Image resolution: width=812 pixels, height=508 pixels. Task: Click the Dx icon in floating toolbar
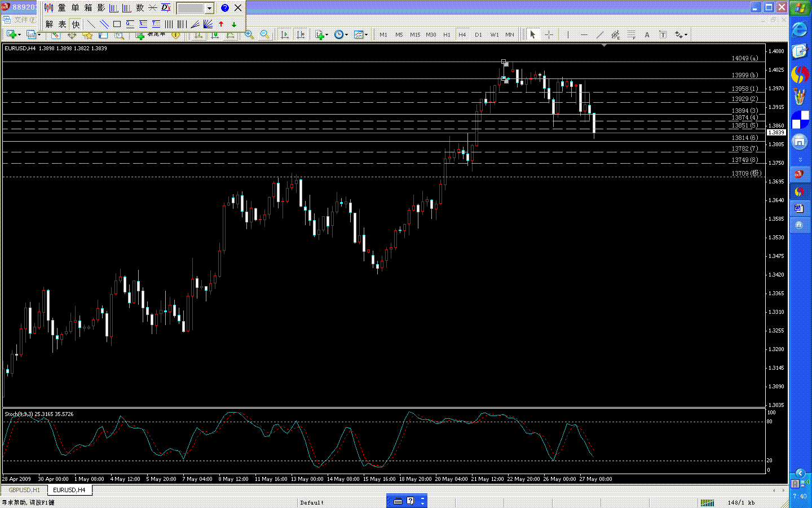[x=166, y=8]
